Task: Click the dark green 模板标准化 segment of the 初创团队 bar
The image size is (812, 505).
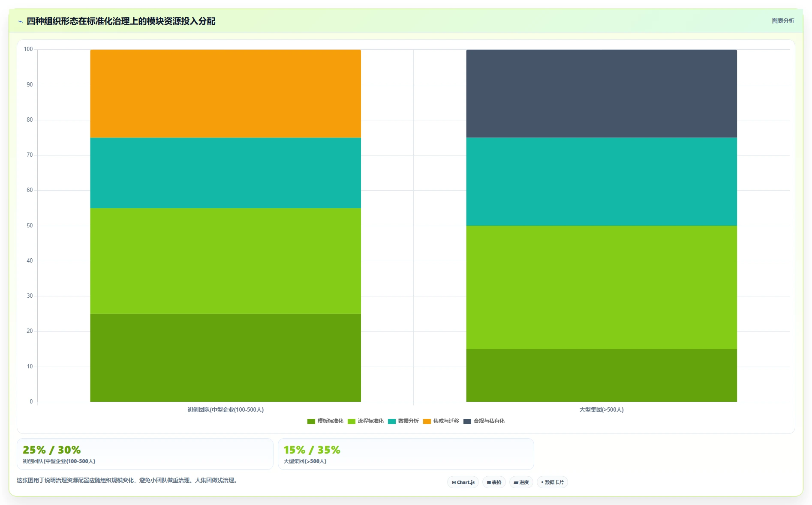Action: [x=226, y=358]
